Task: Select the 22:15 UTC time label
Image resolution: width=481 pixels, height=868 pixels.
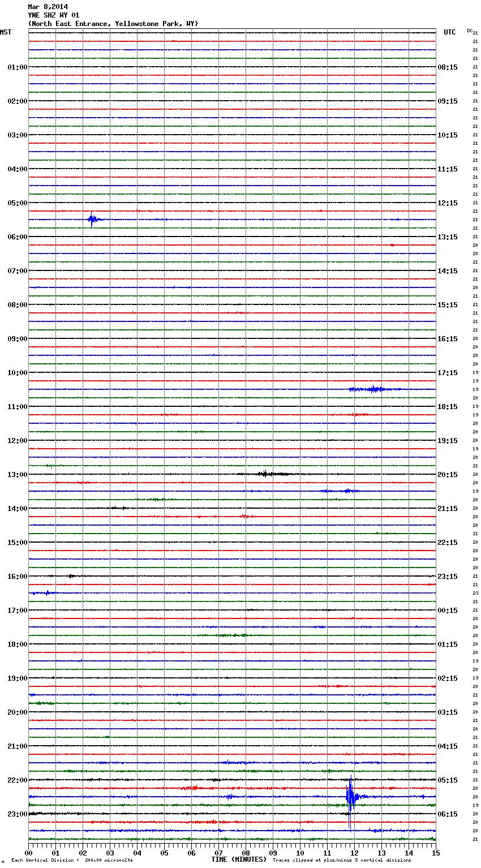Action: click(448, 543)
